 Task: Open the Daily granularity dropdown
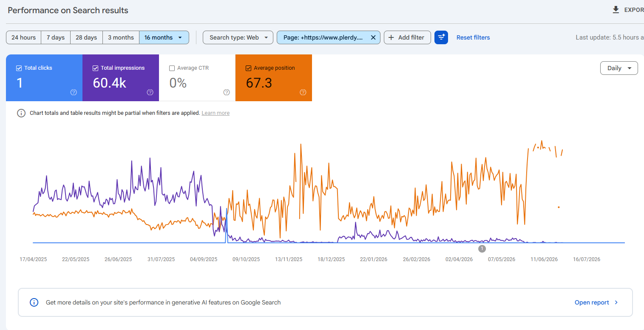(619, 68)
